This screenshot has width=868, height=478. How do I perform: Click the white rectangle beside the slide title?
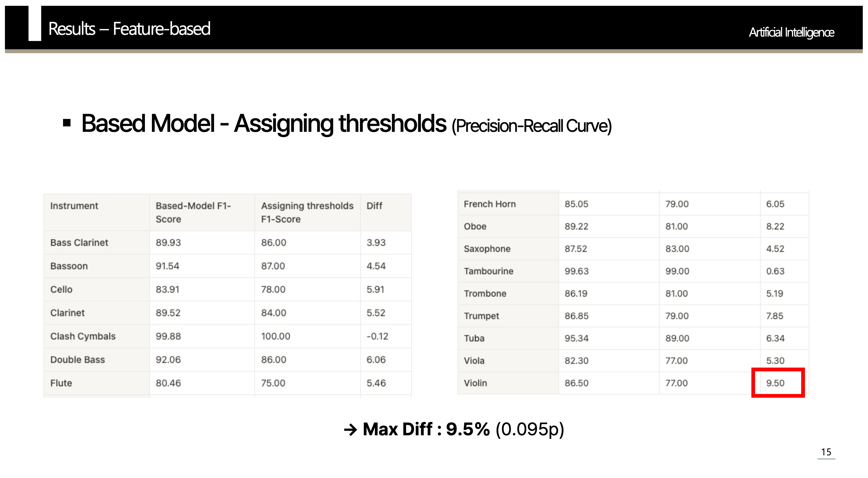(x=35, y=24)
